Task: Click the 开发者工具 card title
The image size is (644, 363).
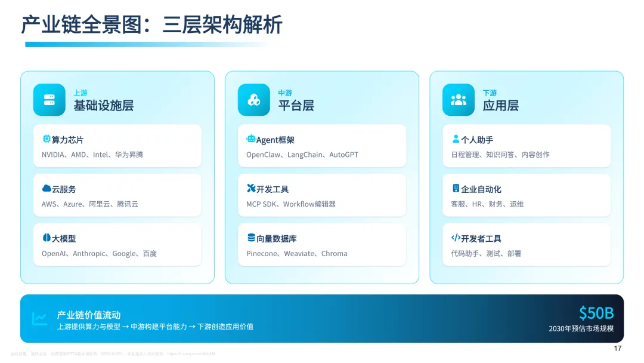Action: (481, 238)
